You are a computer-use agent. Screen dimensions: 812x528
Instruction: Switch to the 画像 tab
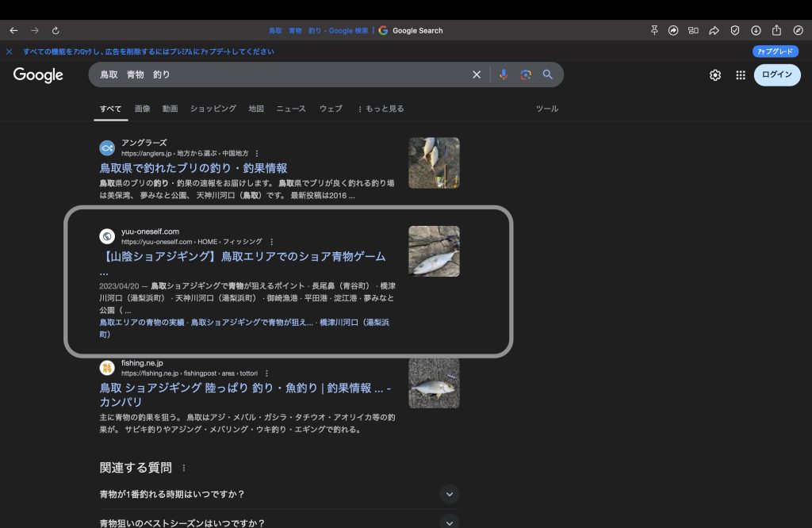click(143, 109)
